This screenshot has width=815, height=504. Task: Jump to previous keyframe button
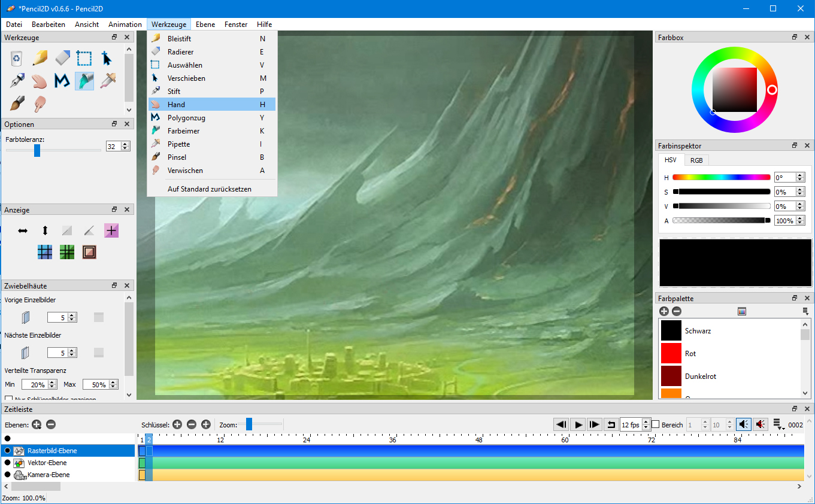click(561, 424)
